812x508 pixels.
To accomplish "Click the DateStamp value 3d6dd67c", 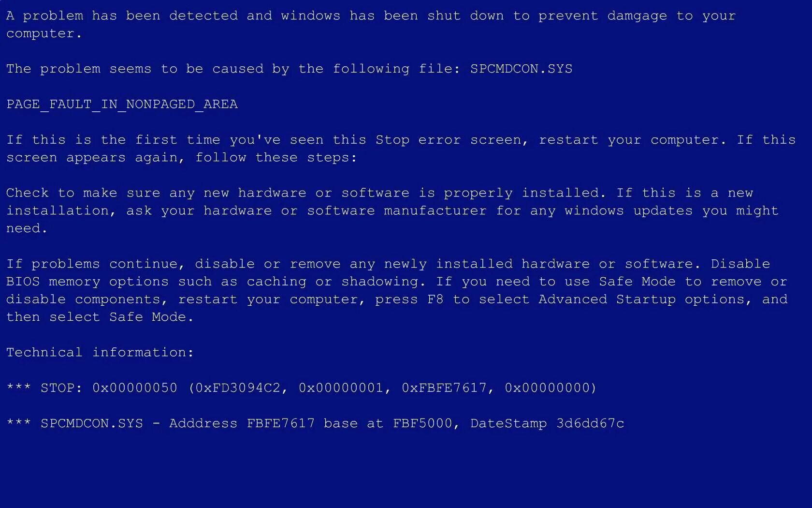I will [x=590, y=423].
